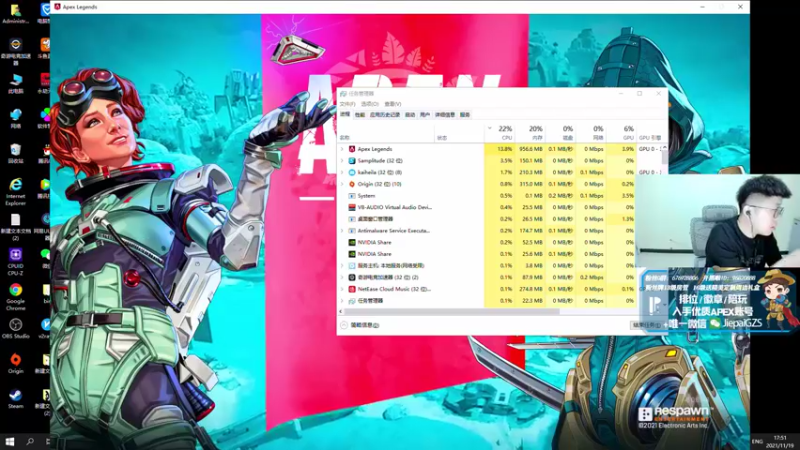The image size is (800, 450).
Task: Click kaiheila process icon in Task Manager
Action: tap(352, 172)
